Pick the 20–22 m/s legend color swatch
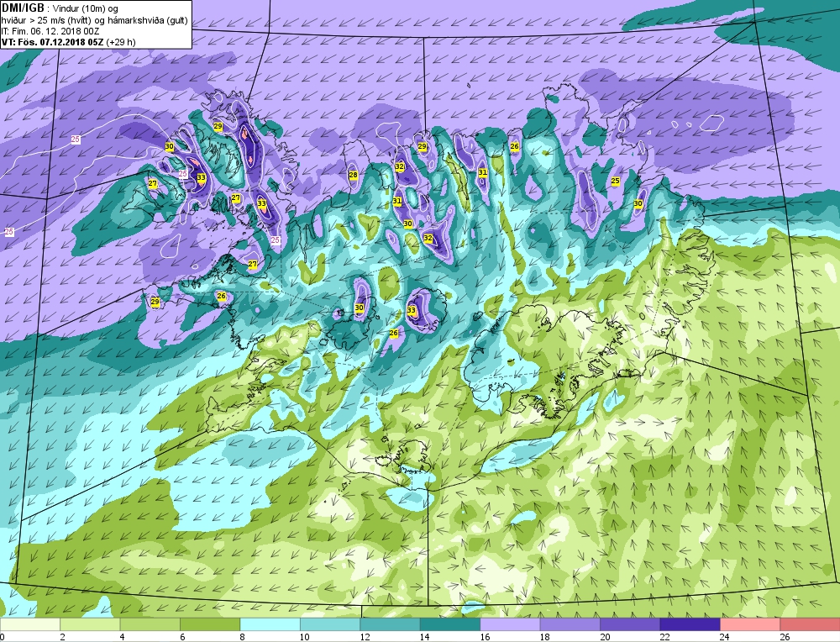Viewport: 840px width, 642px height. (630, 624)
